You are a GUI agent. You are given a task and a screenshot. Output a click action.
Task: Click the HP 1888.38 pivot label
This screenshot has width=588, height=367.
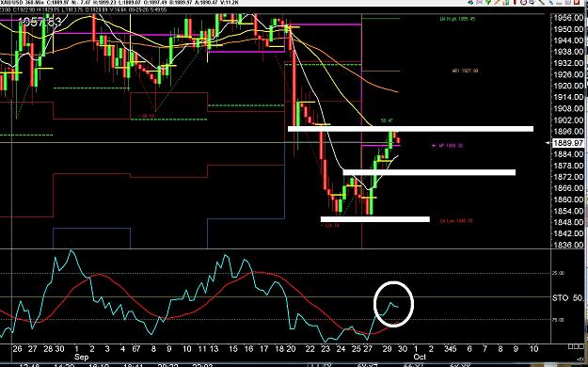451,145
